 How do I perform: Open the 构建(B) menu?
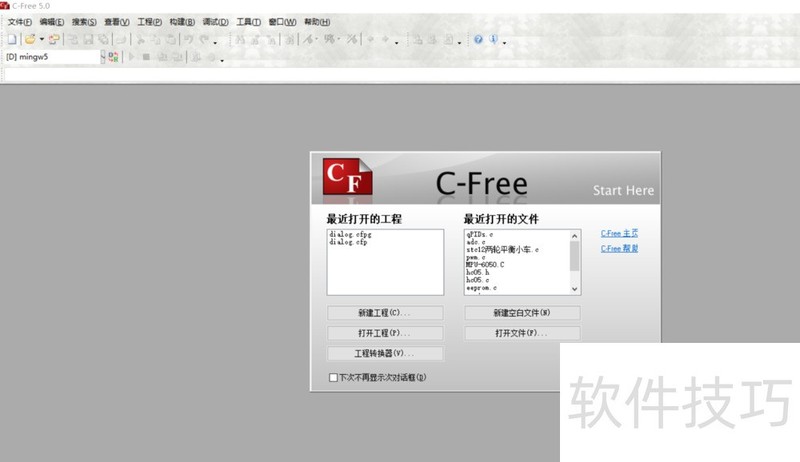coord(182,22)
